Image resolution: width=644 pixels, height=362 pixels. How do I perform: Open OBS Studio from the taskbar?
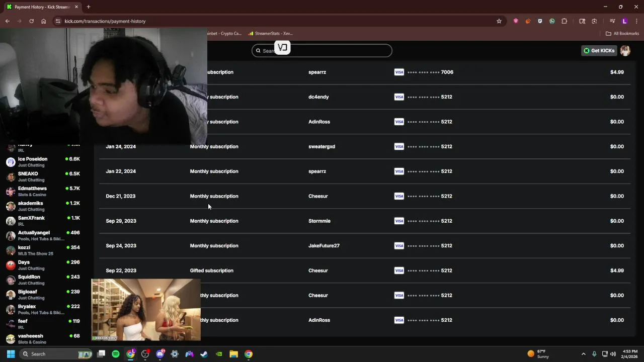pos(145,354)
